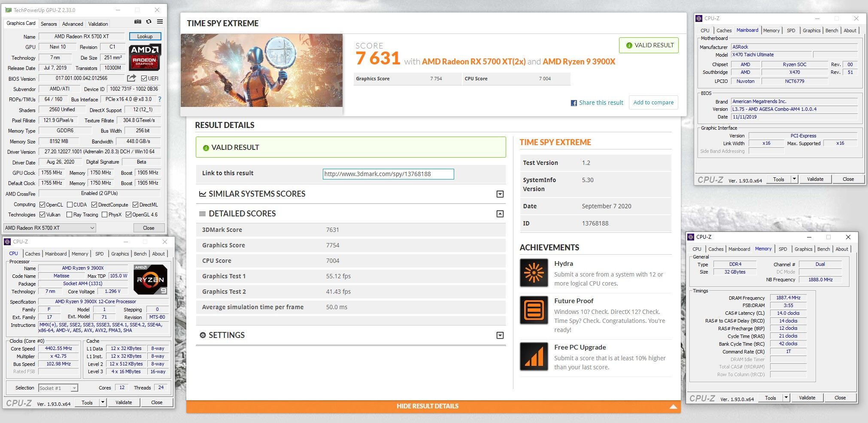Toggle the OpenGL 4.6 checkbox
The image size is (868, 423).
[x=128, y=215]
